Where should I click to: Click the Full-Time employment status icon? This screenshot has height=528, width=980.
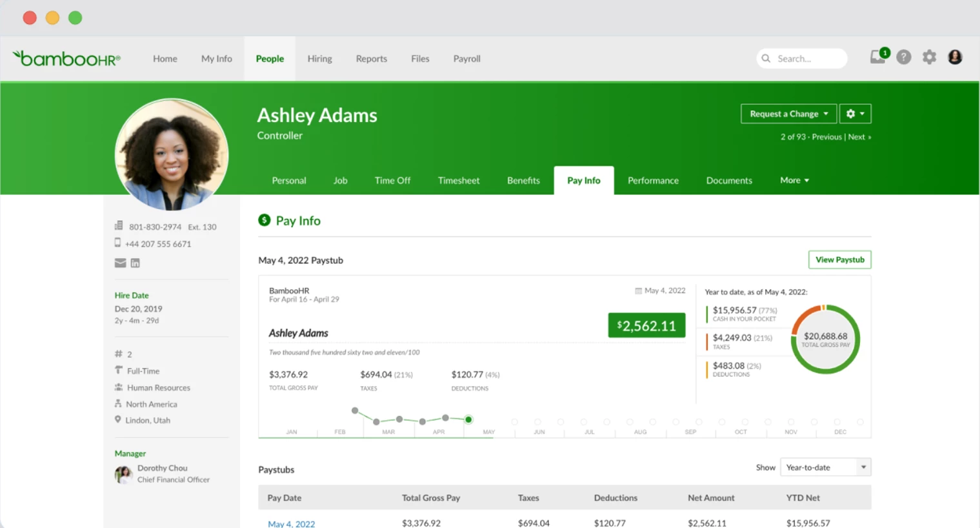click(119, 371)
